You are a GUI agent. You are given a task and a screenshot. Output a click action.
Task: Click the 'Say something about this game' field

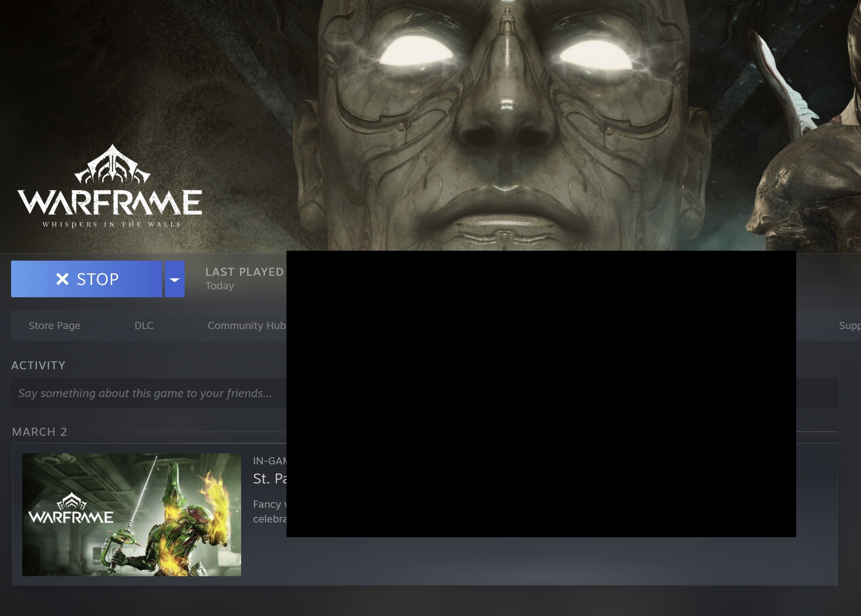tap(145, 393)
